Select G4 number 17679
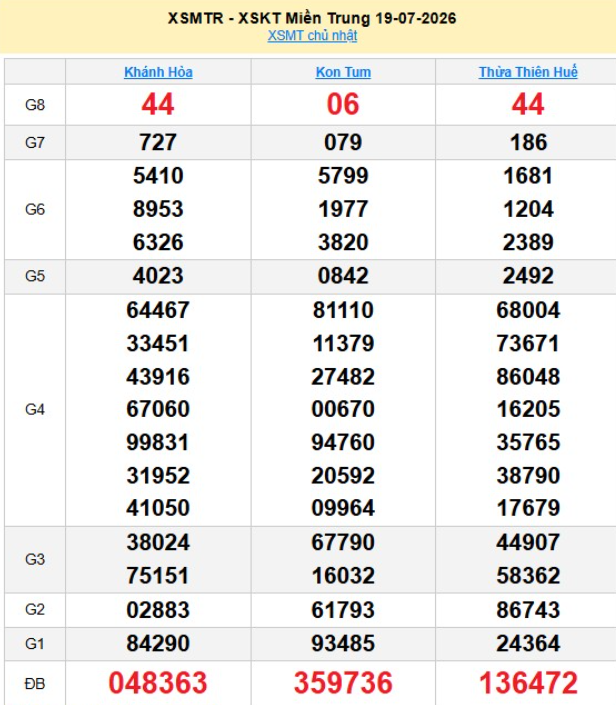Screen dimensions: 616x705 click(528, 508)
